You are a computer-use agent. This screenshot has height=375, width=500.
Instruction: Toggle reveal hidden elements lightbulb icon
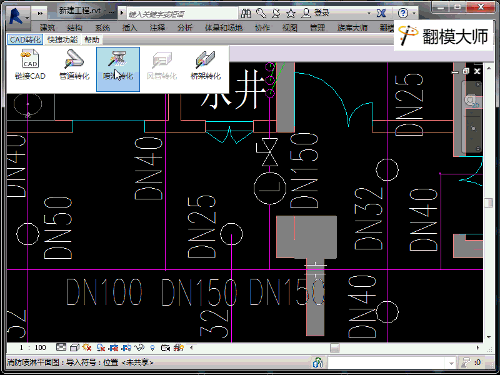[x=152, y=348]
